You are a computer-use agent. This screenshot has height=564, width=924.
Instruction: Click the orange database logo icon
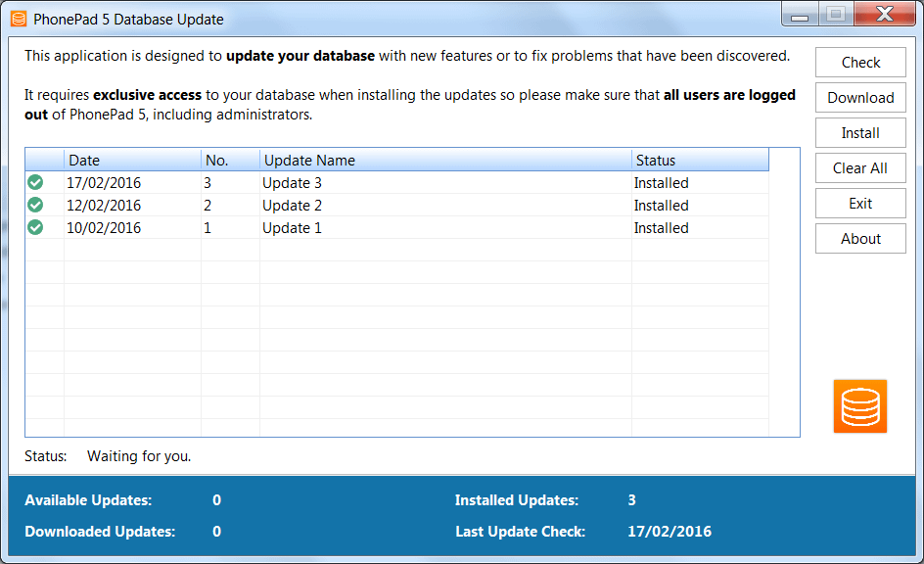859,406
